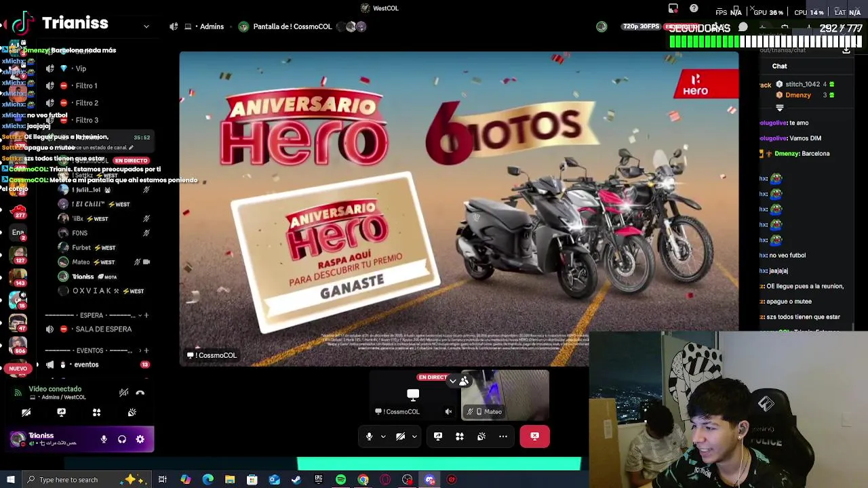Share your screen from voice panel
The width and height of the screenshot is (868, 488).
tap(61, 412)
